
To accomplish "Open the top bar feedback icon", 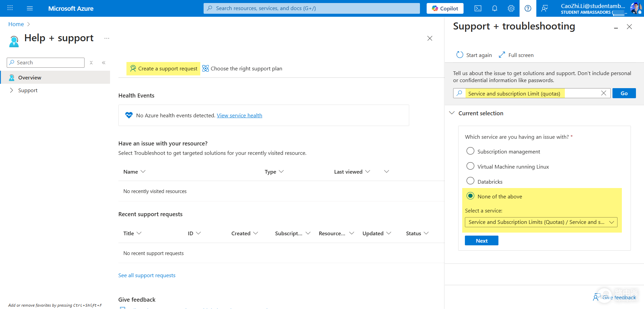I will (545, 8).
